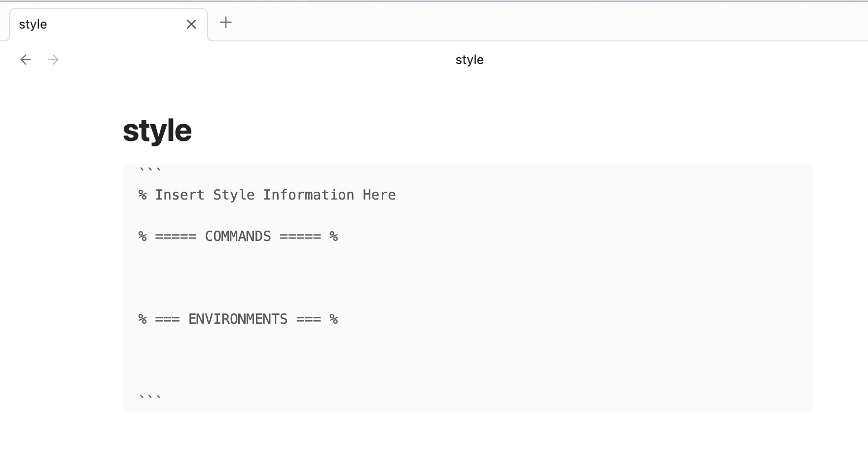Viewport: 868px width, 476px height.
Task: Navigate forward with the right arrow
Action: click(53, 60)
